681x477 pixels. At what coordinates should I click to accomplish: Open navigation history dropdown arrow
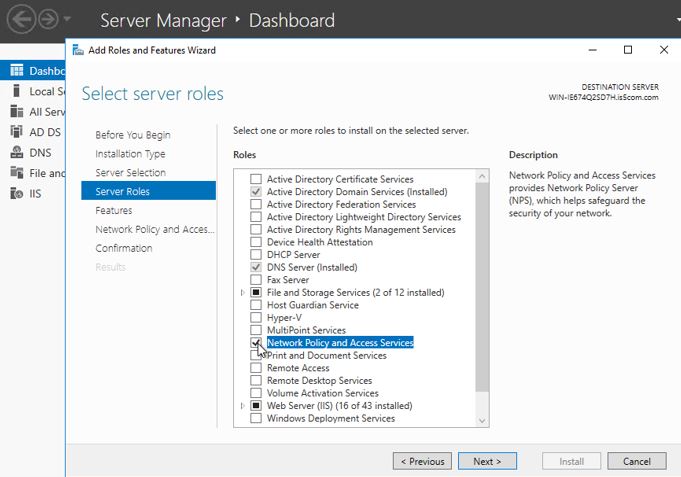67,19
